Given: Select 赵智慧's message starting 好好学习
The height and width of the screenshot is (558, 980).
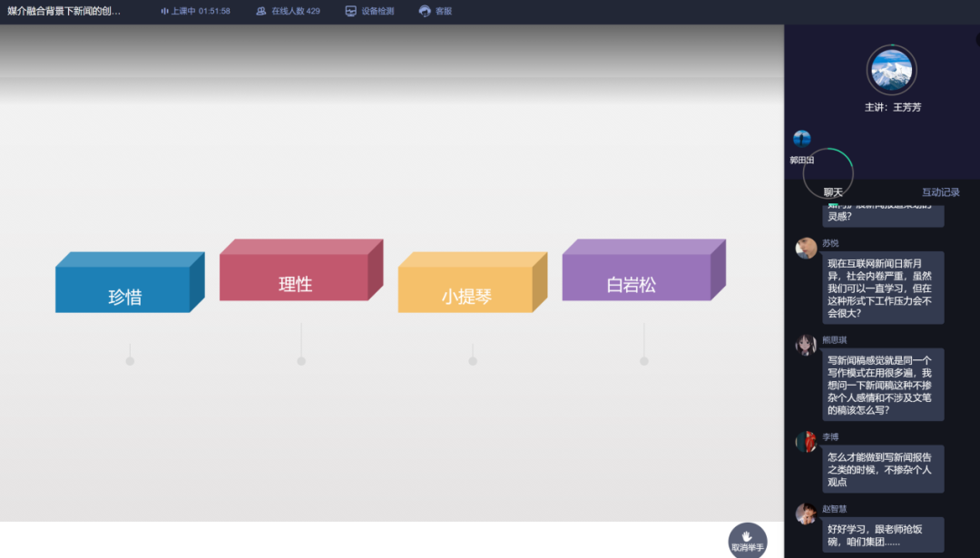Looking at the screenshot, I should click(x=883, y=535).
